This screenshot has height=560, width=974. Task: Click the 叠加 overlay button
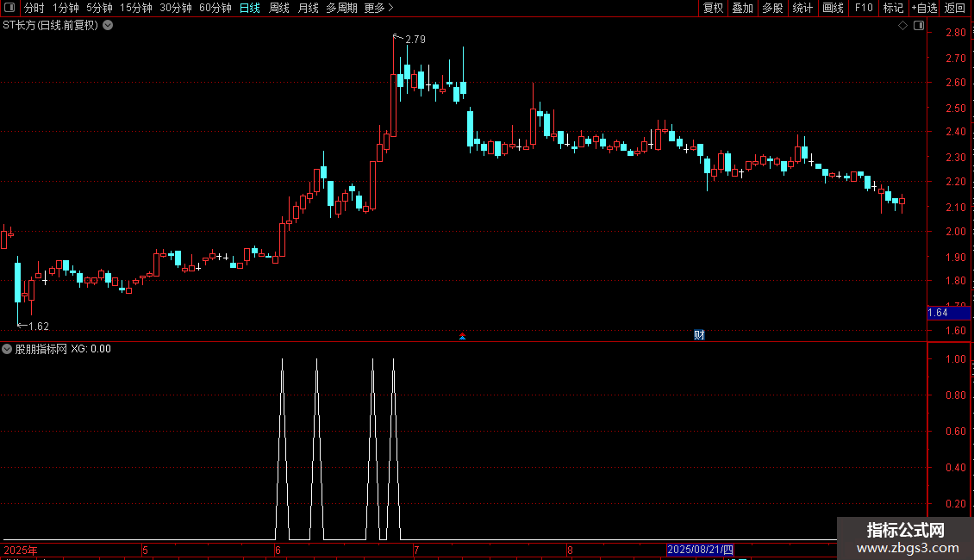tap(743, 8)
